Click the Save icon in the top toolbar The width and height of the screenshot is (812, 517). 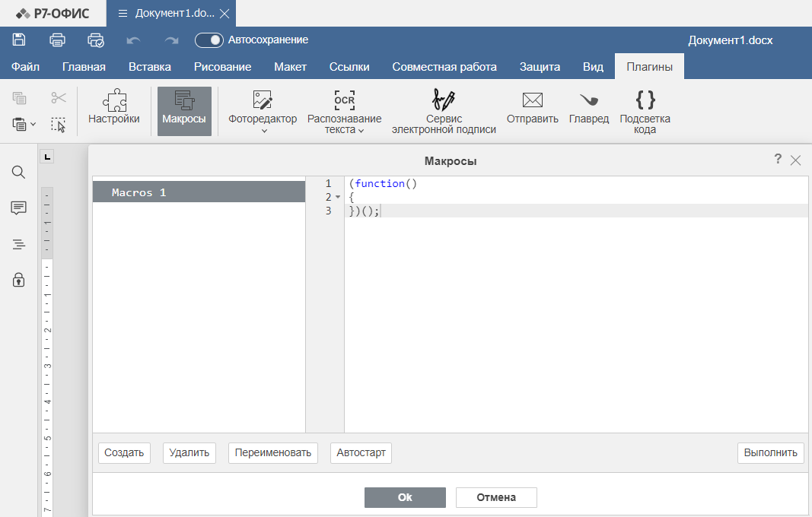(x=19, y=40)
